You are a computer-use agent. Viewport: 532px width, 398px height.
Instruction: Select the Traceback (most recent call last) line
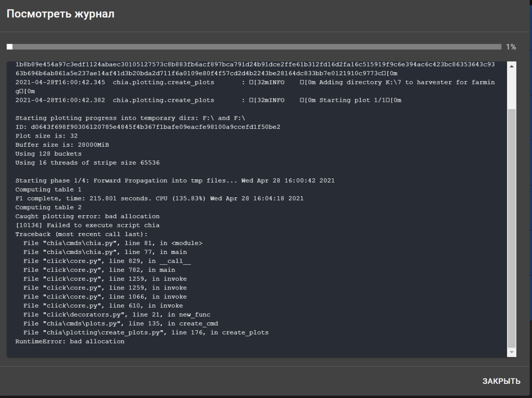coord(81,234)
